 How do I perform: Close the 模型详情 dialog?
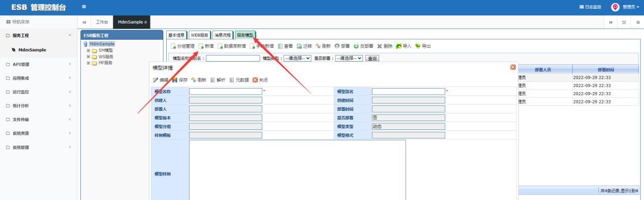pos(513,67)
